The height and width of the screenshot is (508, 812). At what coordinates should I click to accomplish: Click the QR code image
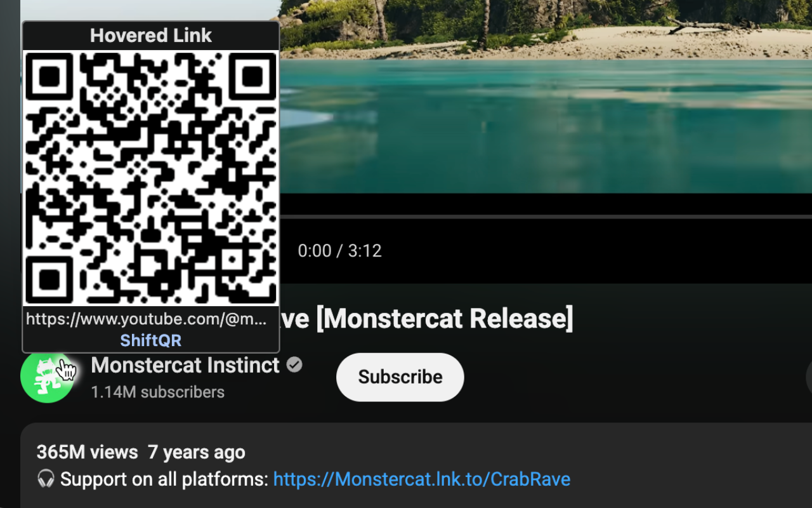(x=151, y=178)
